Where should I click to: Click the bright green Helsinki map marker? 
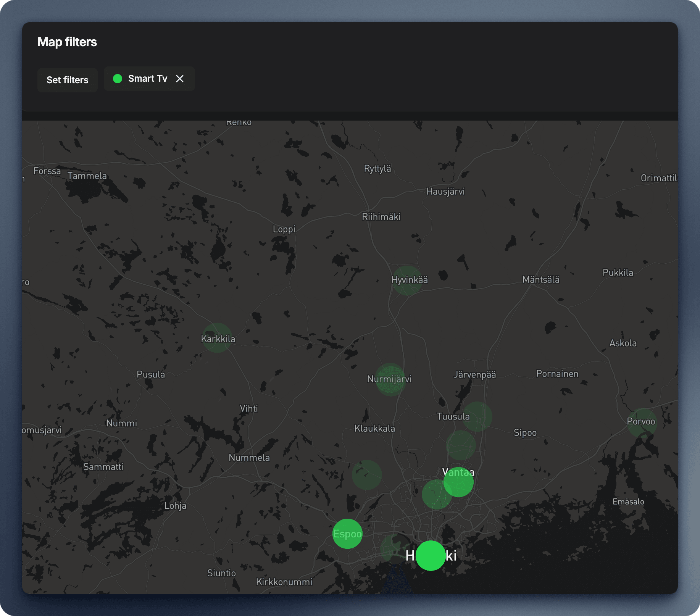click(x=431, y=556)
